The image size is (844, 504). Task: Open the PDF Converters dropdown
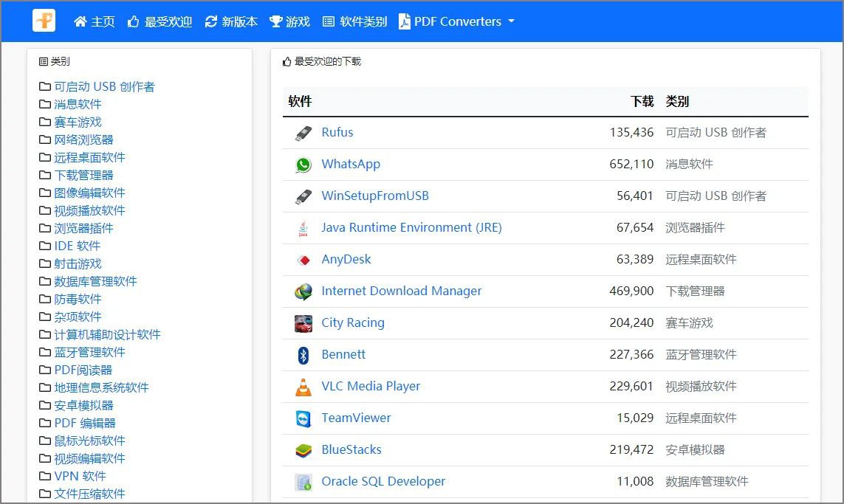(x=456, y=21)
